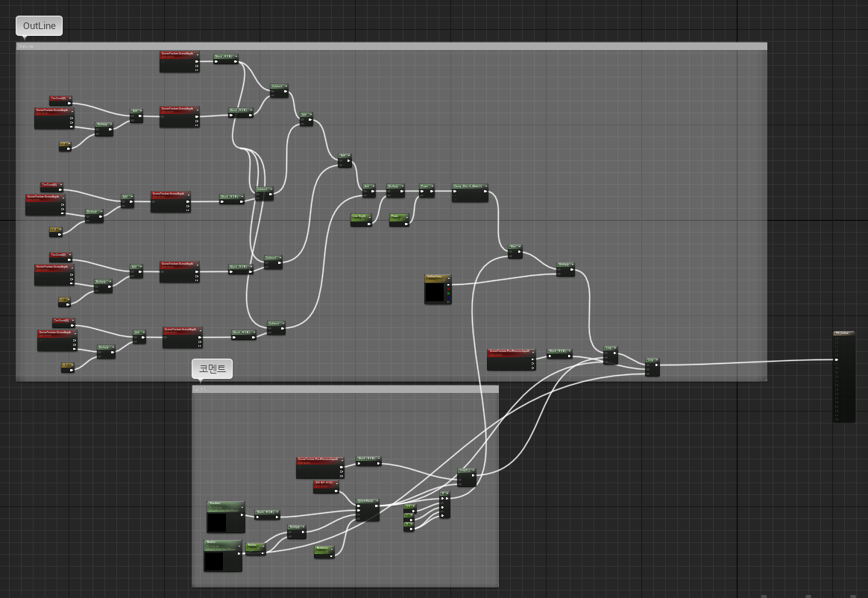Select the Position collection parameter node
The height and width of the screenshot is (598, 868).
pyautogui.click(x=226, y=517)
